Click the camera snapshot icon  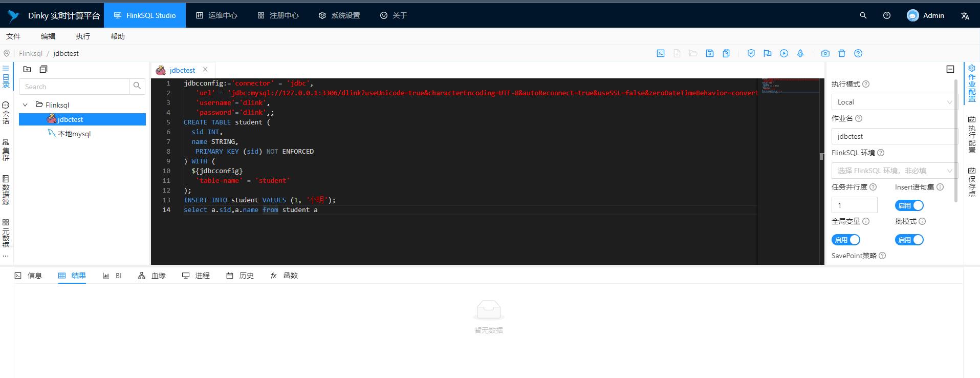825,53
